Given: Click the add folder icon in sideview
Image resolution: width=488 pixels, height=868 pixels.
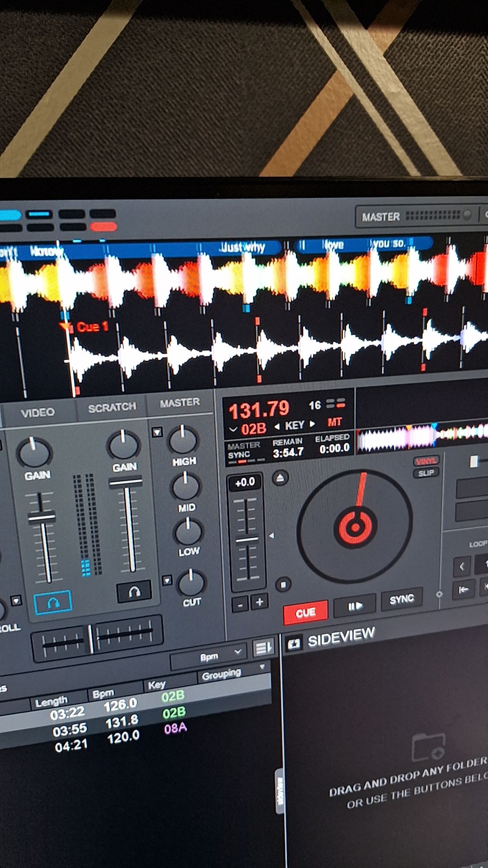Looking at the screenshot, I should click(428, 747).
